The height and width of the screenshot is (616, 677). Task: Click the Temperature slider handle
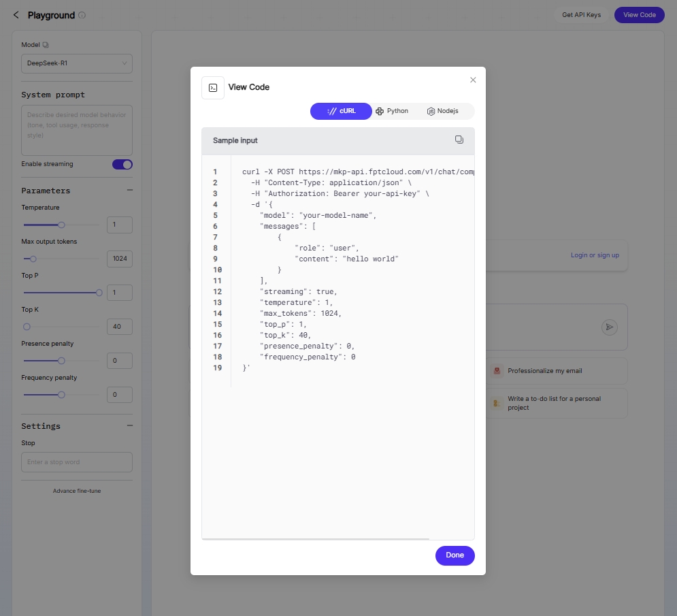pos(61,225)
